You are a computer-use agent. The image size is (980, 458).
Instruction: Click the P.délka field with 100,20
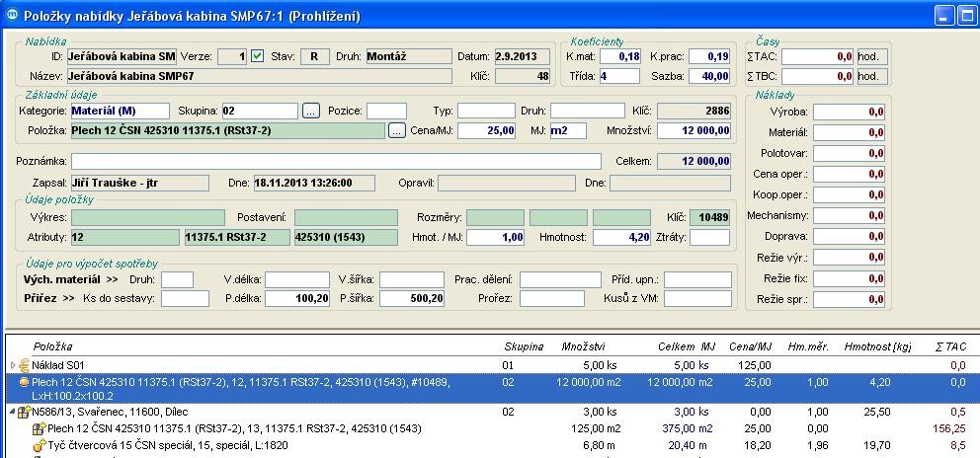(x=296, y=298)
